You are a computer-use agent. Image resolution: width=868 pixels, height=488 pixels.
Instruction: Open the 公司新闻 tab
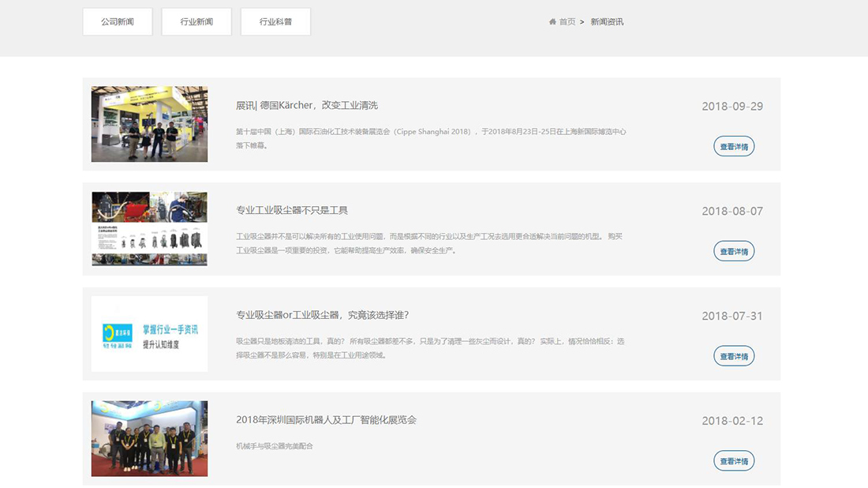(118, 21)
